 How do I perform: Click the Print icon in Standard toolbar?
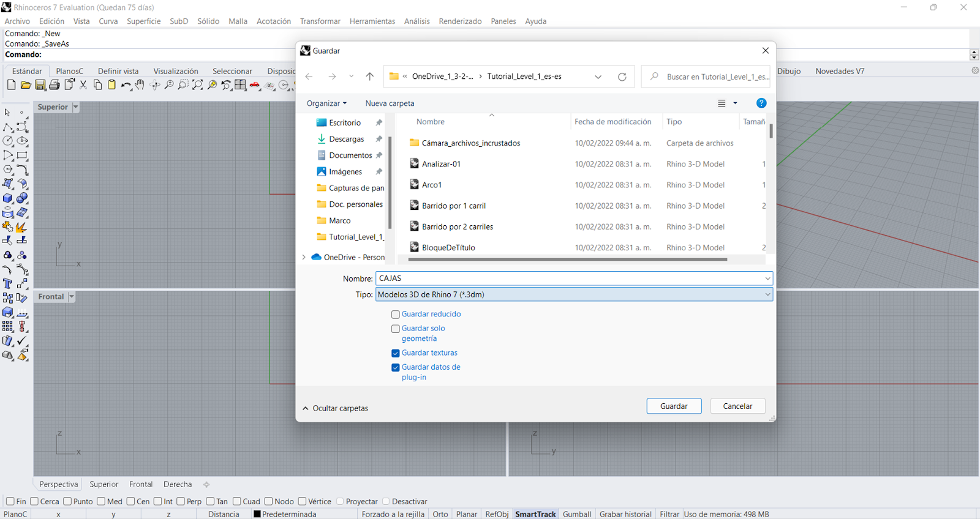point(55,85)
